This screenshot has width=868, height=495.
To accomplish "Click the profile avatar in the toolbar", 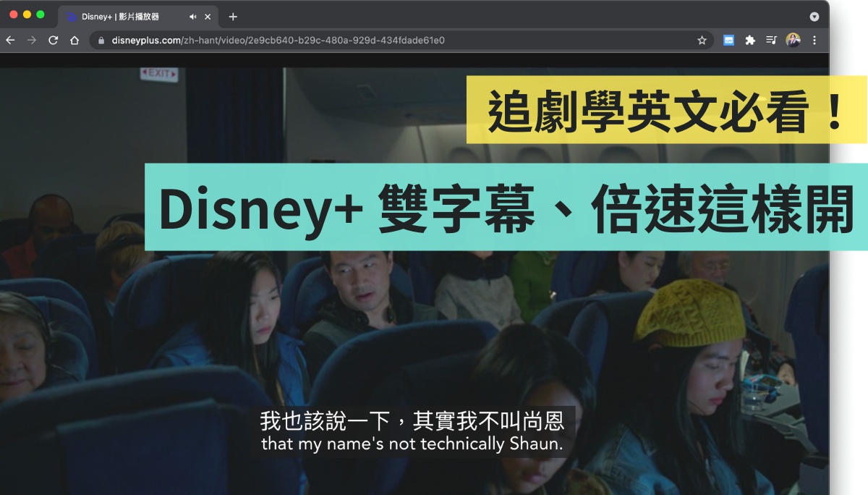I will click(x=792, y=41).
